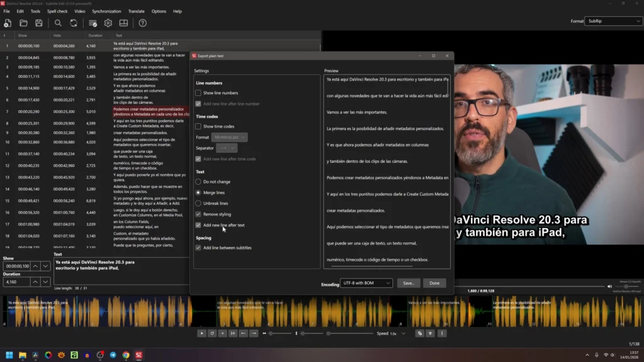Viewport: 644px width, 362px height.
Task: Open the Synchronization menu
Action: coord(106,11)
